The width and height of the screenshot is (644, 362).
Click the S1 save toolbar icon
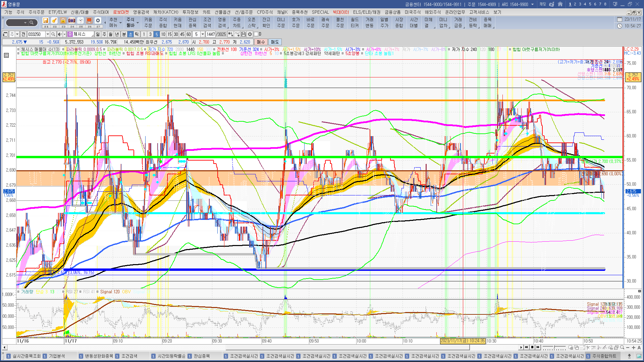(46, 21)
